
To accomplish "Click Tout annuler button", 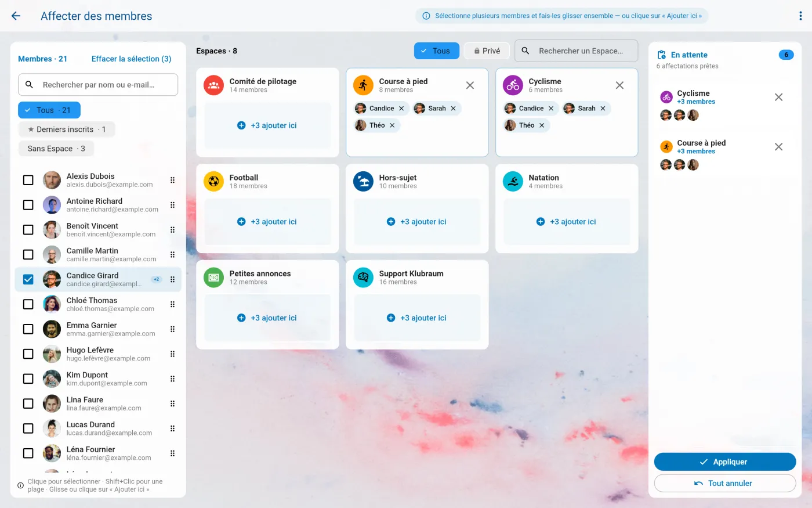I will click(x=725, y=484).
